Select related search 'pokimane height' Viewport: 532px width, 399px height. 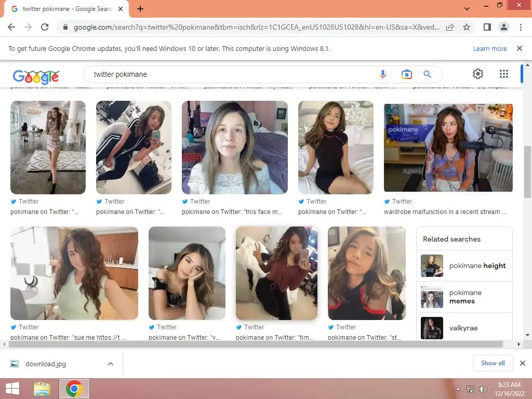pos(464,265)
